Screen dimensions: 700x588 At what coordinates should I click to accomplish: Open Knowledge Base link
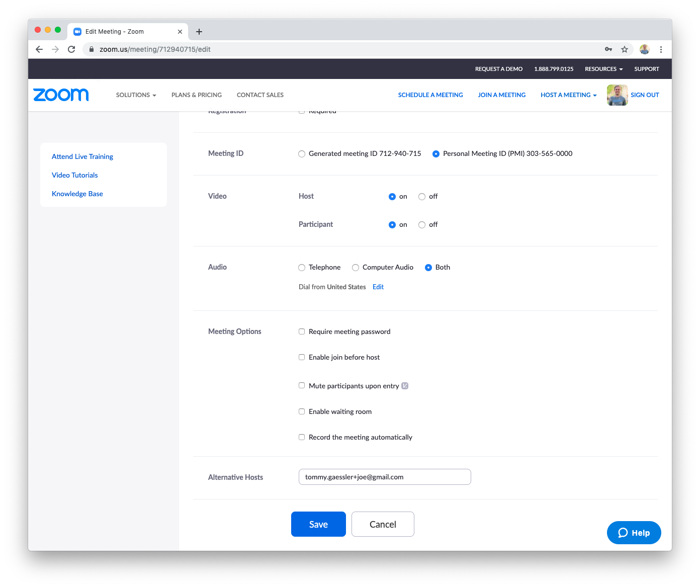click(77, 194)
